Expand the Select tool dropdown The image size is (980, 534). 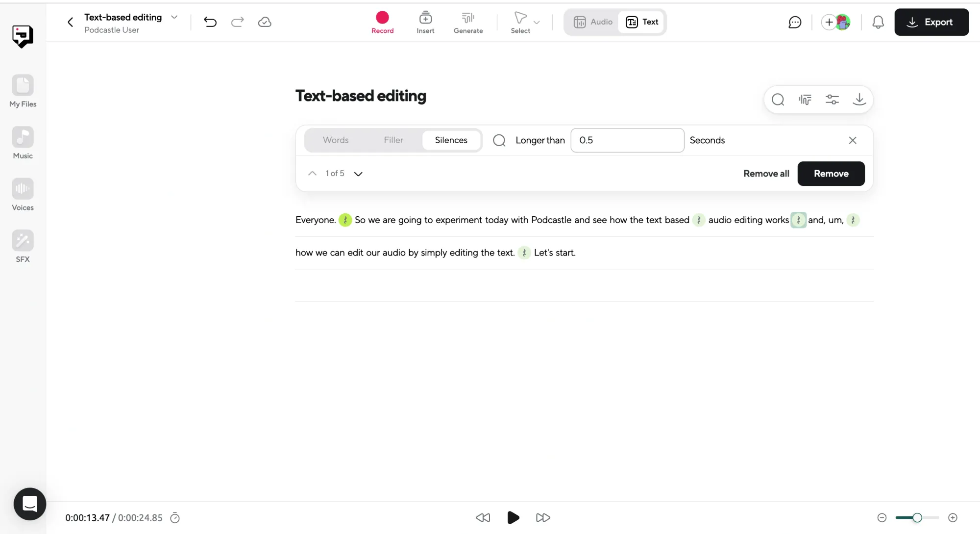pyautogui.click(x=535, y=23)
